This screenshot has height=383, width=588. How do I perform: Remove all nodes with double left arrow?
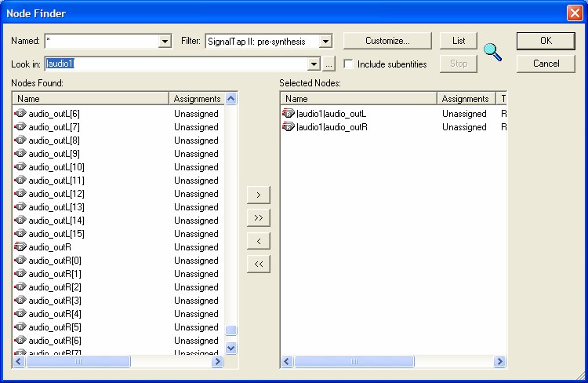coord(259,264)
